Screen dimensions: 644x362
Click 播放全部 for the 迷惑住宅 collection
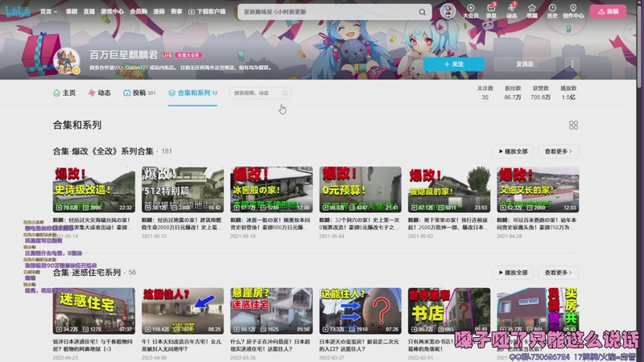[x=513, y=273]
